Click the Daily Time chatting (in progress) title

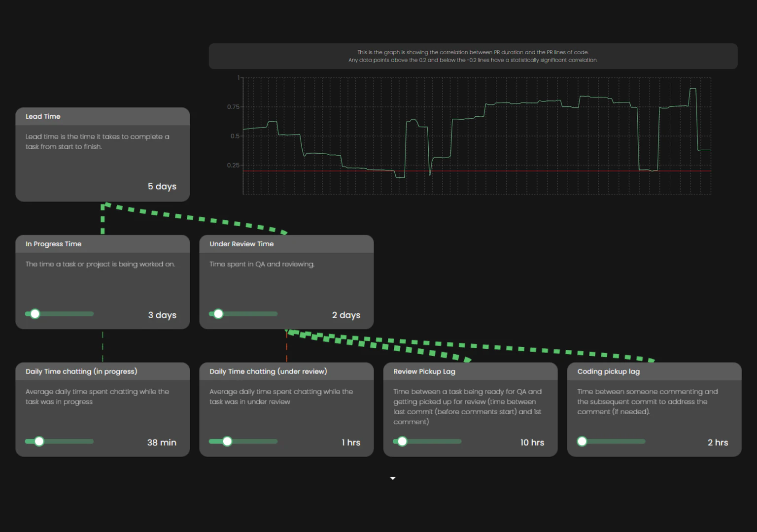(x=81, y=371)
